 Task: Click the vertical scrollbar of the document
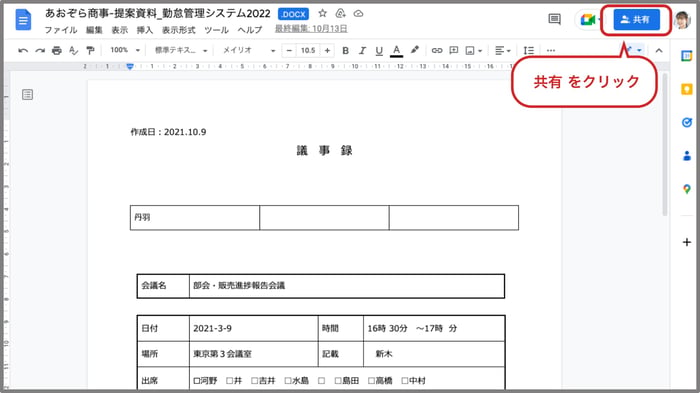tap(665, 145)
